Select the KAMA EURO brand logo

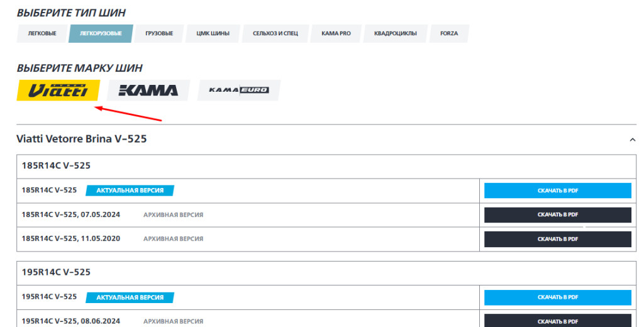tap(239, 90)
